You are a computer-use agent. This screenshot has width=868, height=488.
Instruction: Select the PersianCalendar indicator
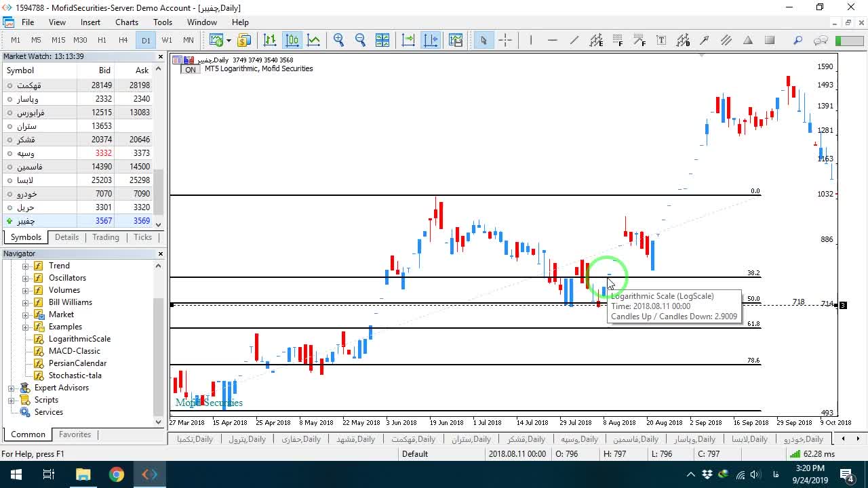(x=77, y=363)
